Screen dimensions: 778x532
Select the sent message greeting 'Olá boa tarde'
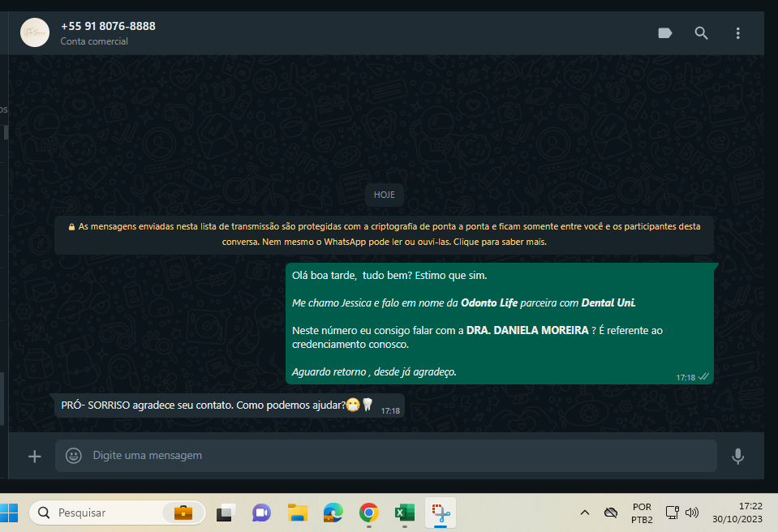pyautogui.click(x=324, y=275)
